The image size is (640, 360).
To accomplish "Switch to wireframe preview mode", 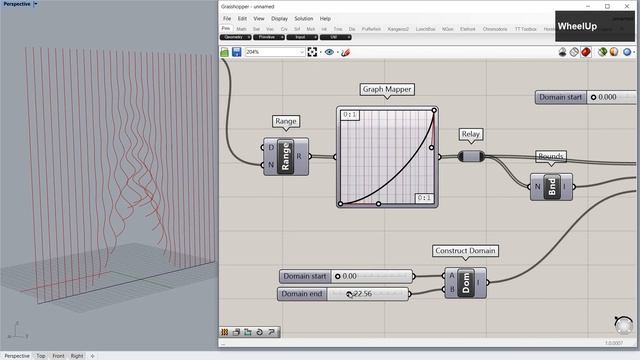I will pos(574,52).
